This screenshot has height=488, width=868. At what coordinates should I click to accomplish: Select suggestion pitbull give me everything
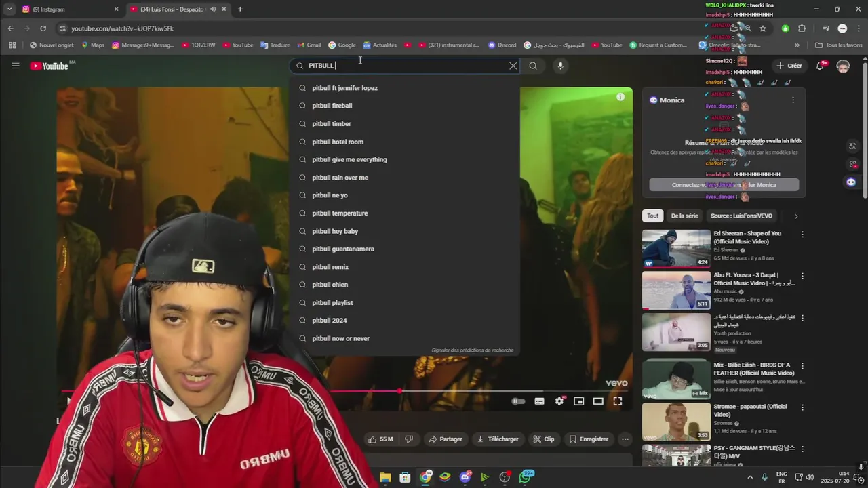click(405, 159)
